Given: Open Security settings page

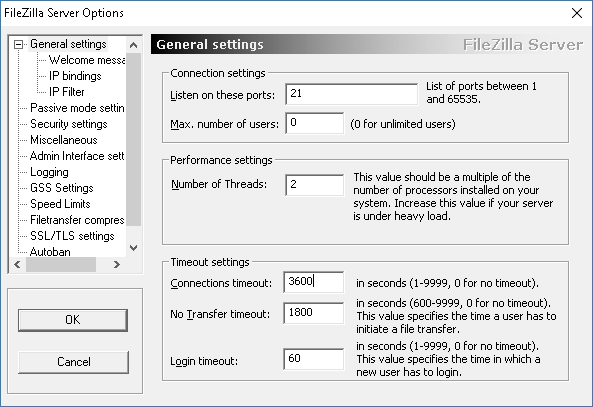Looking at the screenshot, I should click(68, 124).
